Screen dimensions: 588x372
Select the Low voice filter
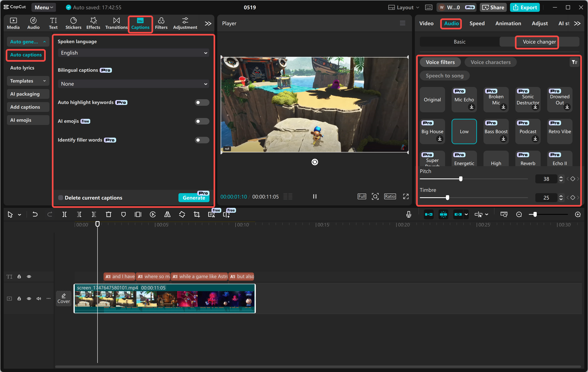tap(464, 131)
